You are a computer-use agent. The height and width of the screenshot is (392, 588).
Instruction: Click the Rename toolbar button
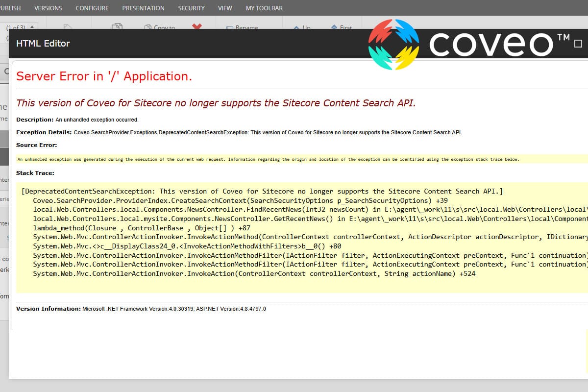pos(242,27)
